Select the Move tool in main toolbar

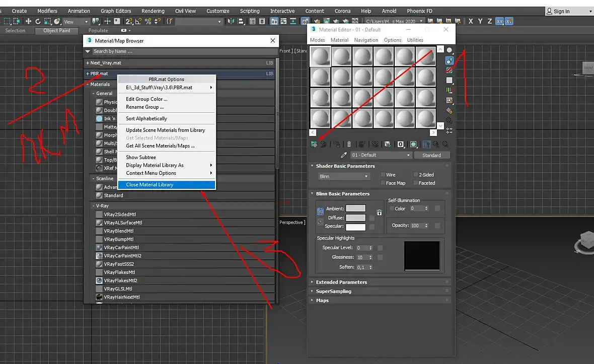tap(28, 21)
